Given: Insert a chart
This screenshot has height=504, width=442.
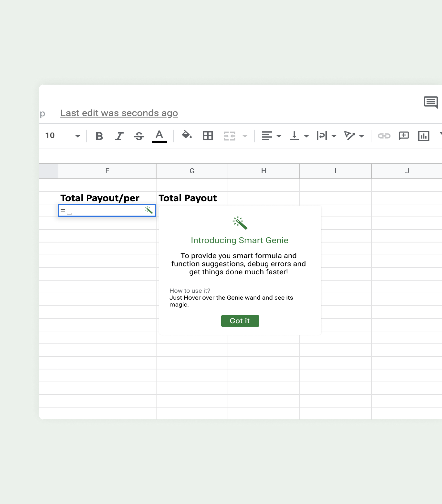Looking at the screenshot, I should tap(423, 136).
